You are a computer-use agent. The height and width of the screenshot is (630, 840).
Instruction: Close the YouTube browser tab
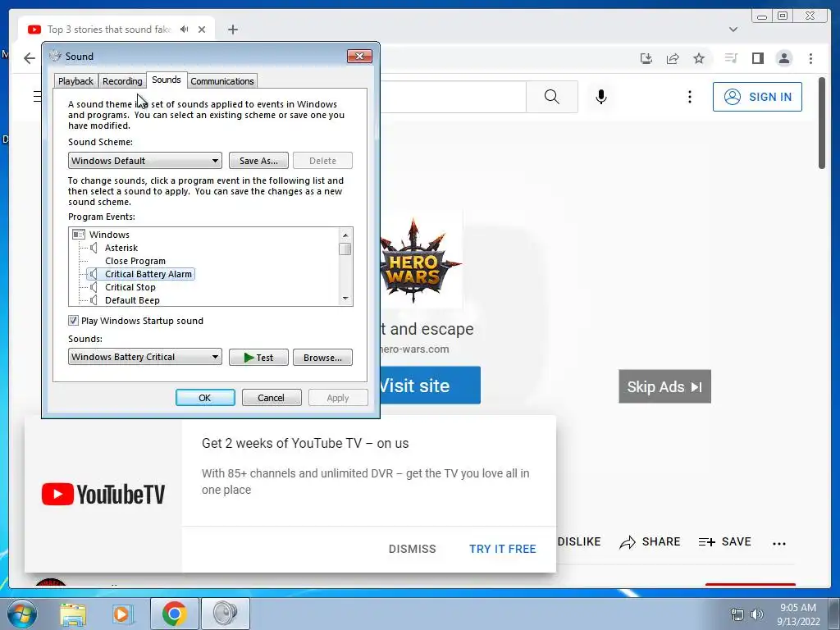(202, 30)
